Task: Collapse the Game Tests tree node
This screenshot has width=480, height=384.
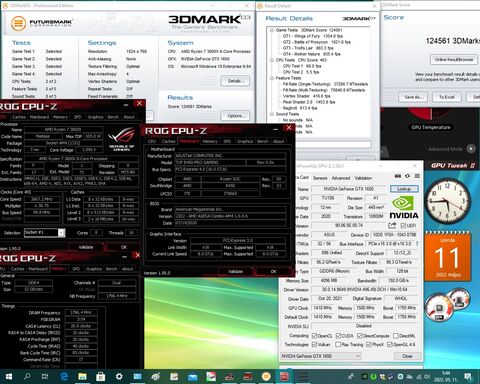Action: coord(272,30)
